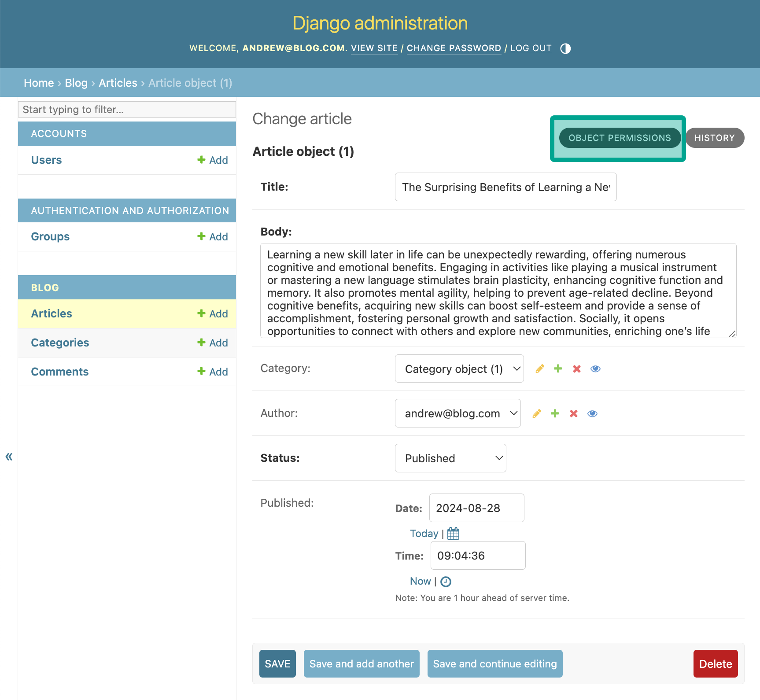The width and height of the screenshot is (760, 700).
Task: Click Save and continue editing
Action: (494, 664)
